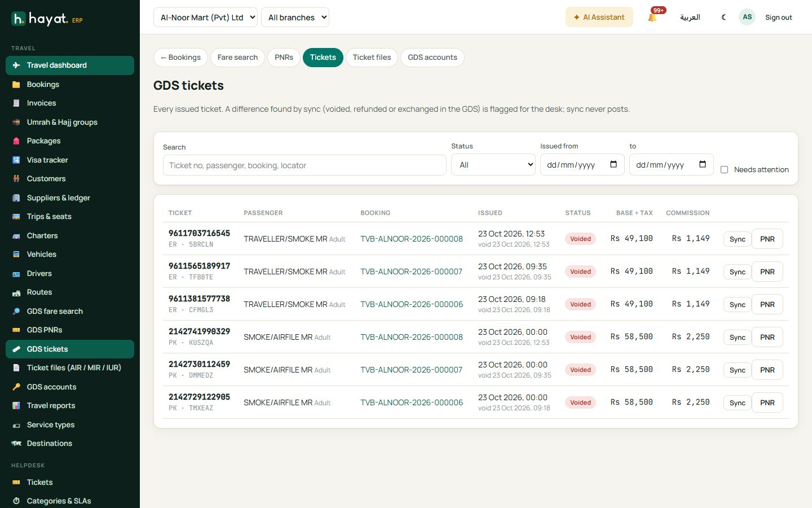Open Ticket files (AIR / MIR / IUR) in sidebar
The width and height of the screenshot is (812, 508).
pos(70,368)
